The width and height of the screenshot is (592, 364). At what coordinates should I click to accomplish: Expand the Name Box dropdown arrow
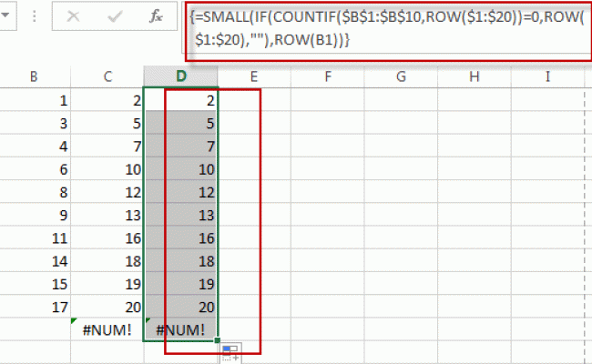pyautogui.click(x=5, y=15)
